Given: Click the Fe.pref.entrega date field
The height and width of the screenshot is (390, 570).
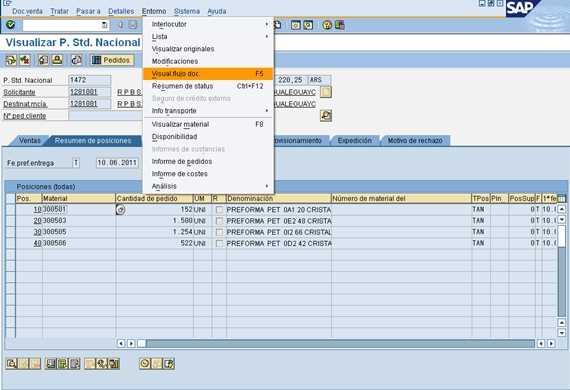Looking at the screenshot, I should coord(117,163).
